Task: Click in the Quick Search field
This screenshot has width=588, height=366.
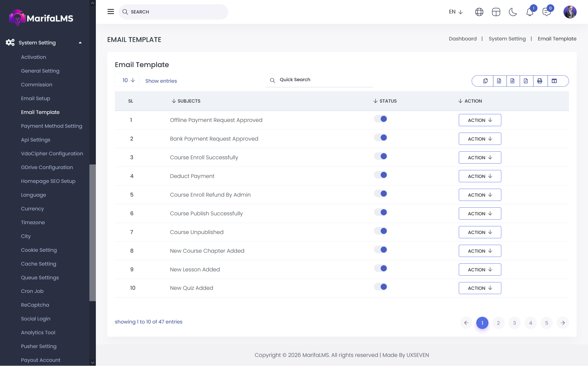Action: click(322, 80)
